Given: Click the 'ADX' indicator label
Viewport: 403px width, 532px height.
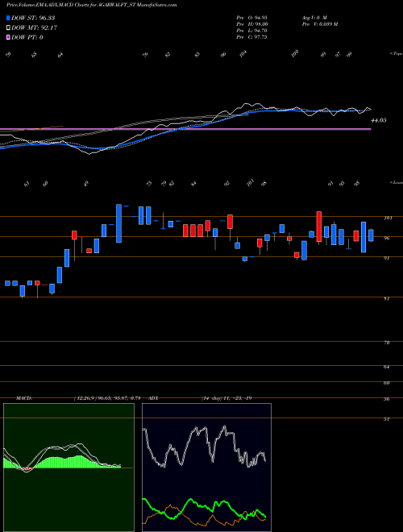Looking at the screenshot, I should click(x=153, y=398).
